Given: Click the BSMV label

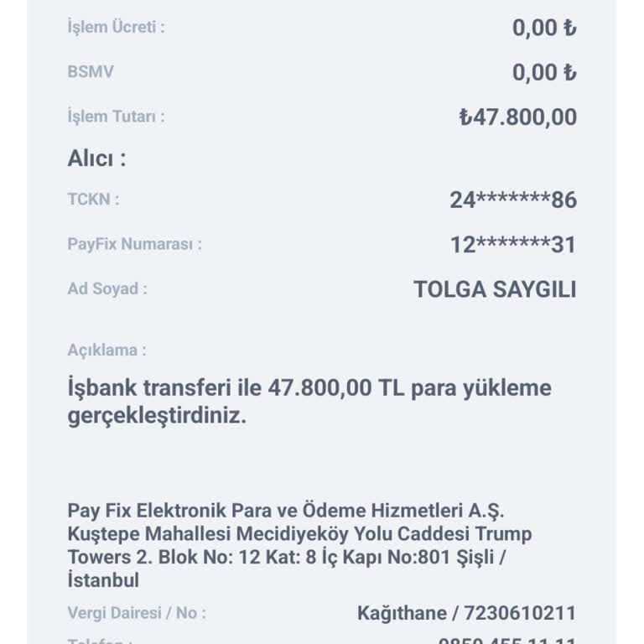Looking at the screenshot, I should (91, 72).
